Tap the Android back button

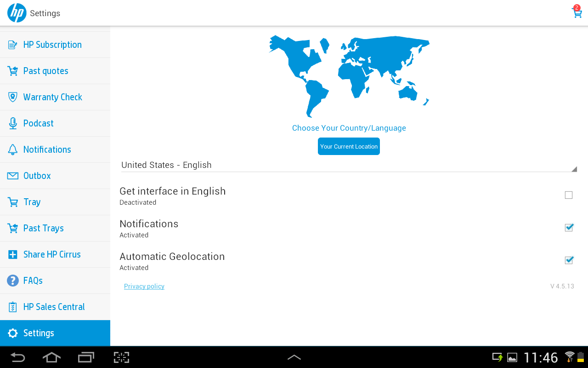(17, 357)
